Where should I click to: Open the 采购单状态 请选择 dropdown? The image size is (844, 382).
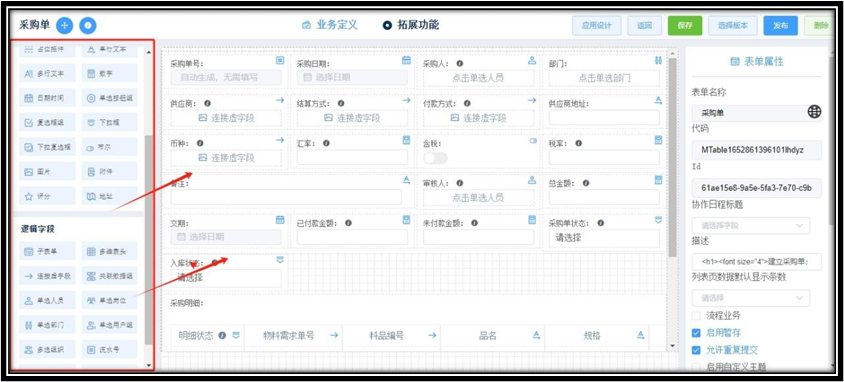(604, 238)
